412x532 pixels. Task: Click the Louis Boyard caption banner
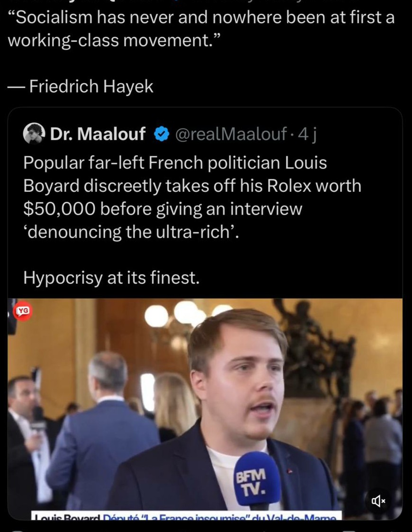point(185,516)
